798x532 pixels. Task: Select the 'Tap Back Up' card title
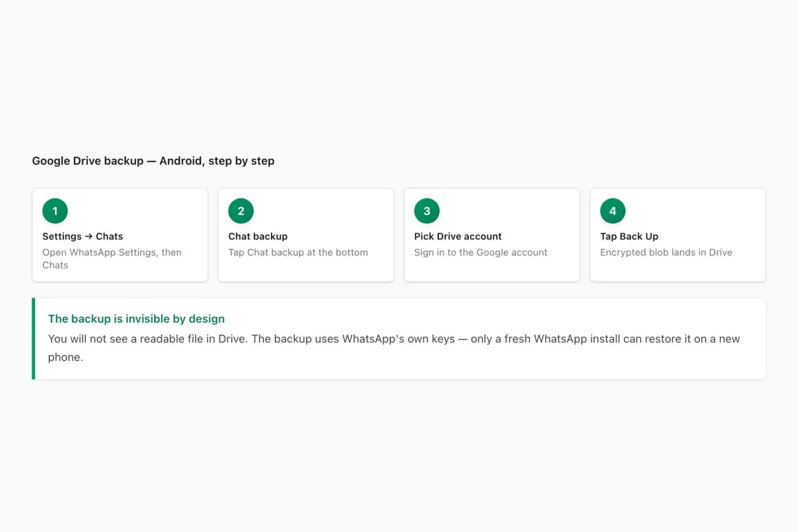point(629,236)
